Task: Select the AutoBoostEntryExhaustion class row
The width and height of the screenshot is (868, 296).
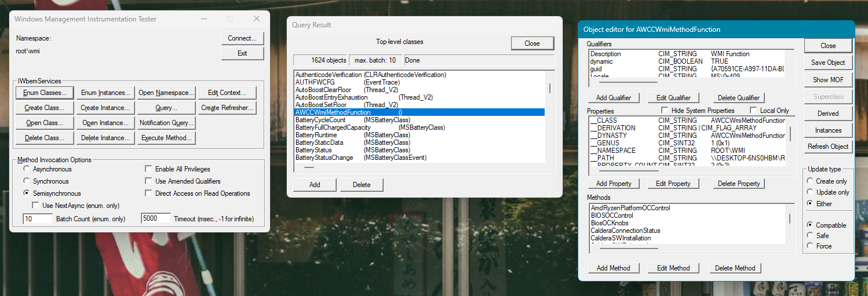Action: point(420,97)
